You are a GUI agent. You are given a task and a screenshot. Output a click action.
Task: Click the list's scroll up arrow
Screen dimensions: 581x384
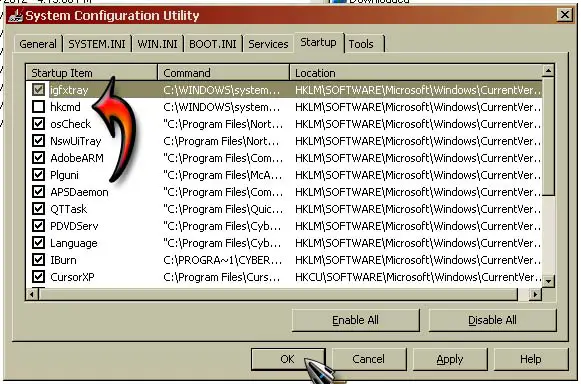(x=548, y=70)
